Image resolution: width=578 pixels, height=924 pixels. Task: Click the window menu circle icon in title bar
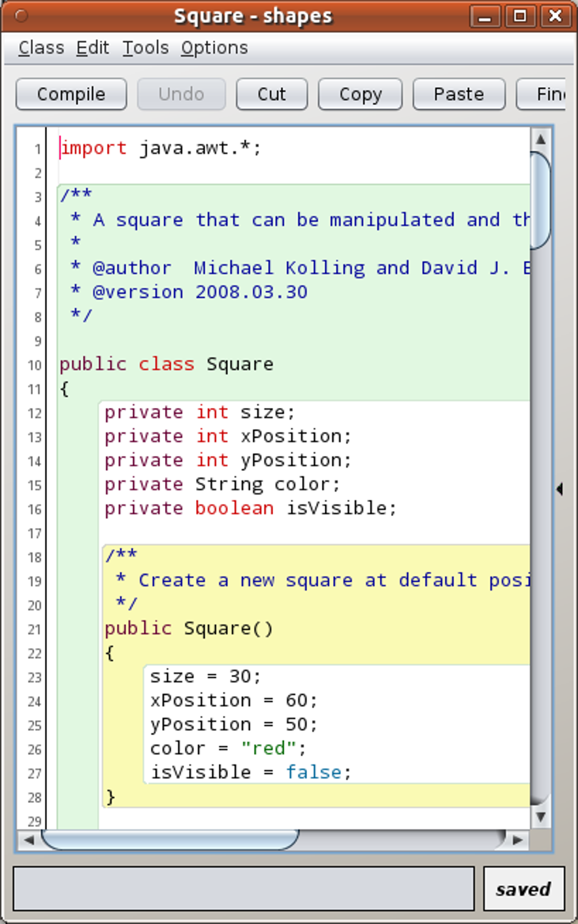[x=21, y=16]
